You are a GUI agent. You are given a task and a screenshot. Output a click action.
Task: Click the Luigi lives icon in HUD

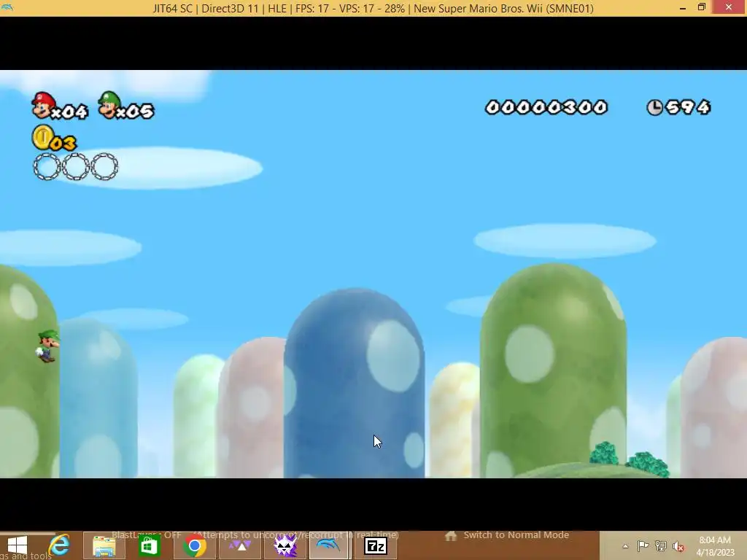pyautogui.click(x=109, y=104)
